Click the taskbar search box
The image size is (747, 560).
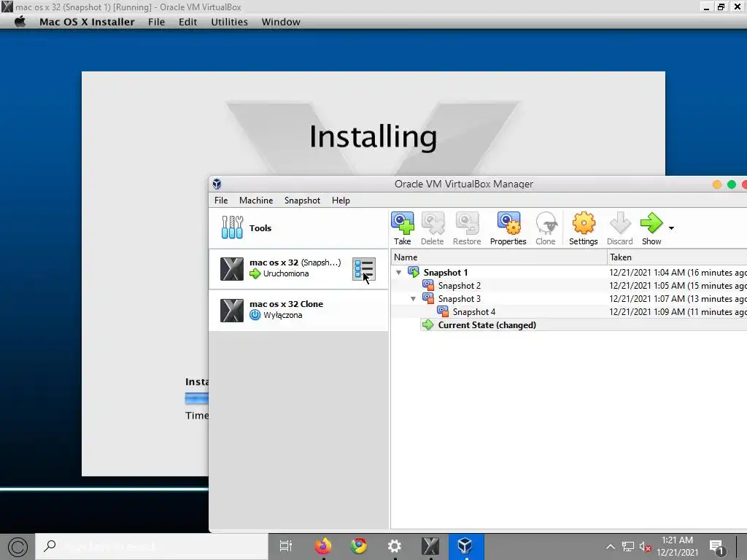152,546
